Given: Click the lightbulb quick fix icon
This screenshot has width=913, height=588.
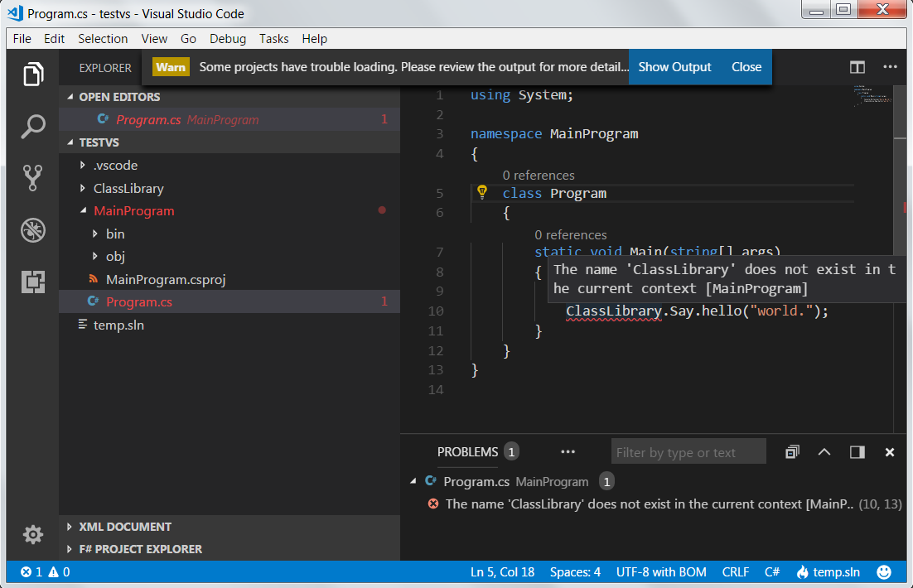Looking at the screenshot, I should [482, 191].
